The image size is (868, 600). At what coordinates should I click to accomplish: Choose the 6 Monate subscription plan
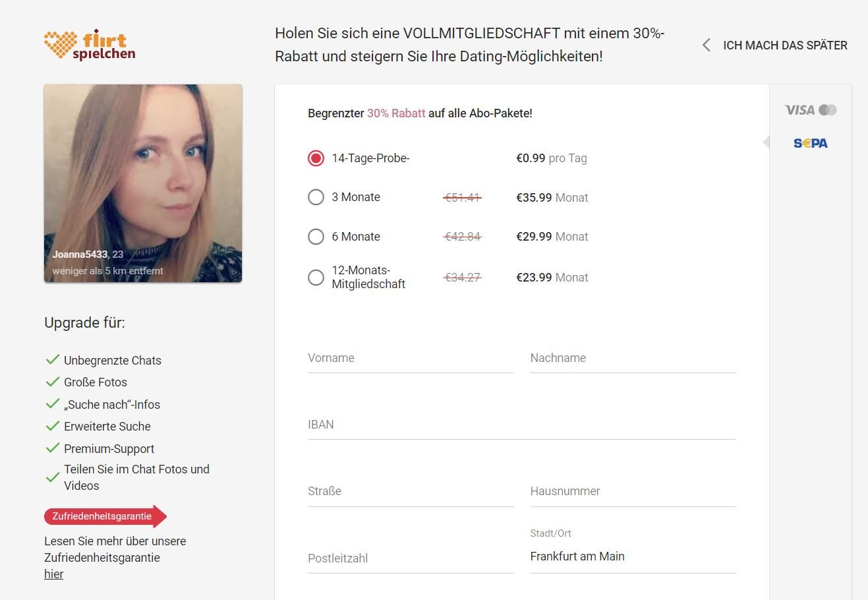pos(316,237)
